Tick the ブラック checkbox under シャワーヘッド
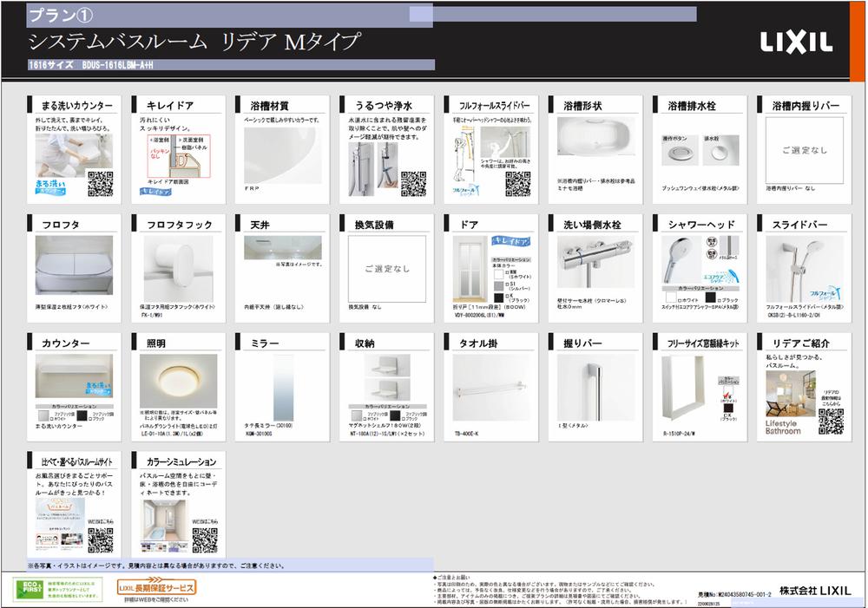Viewport: 868px width, 608px height. (x=719, y=300)
